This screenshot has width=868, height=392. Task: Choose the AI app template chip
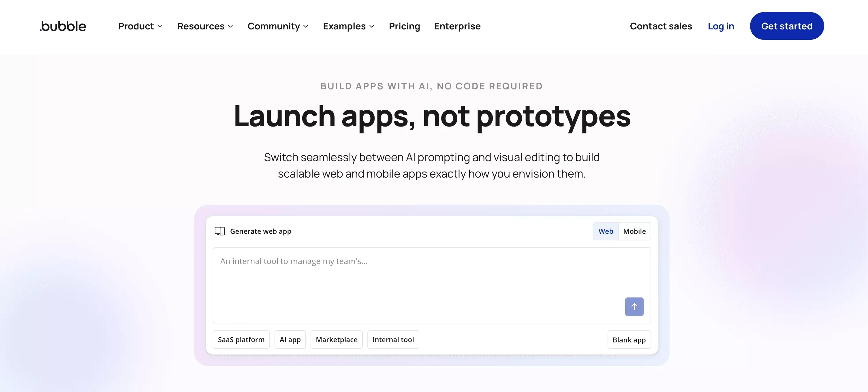pyautogui.click(x=290, y=340)
